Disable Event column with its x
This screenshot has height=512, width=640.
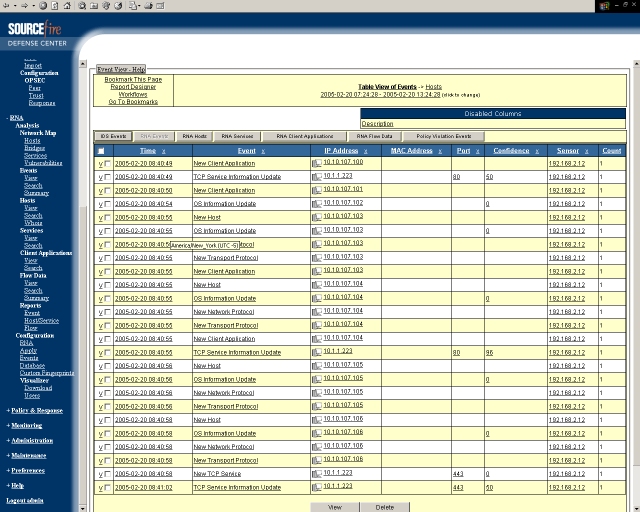(x=263, y=151)
